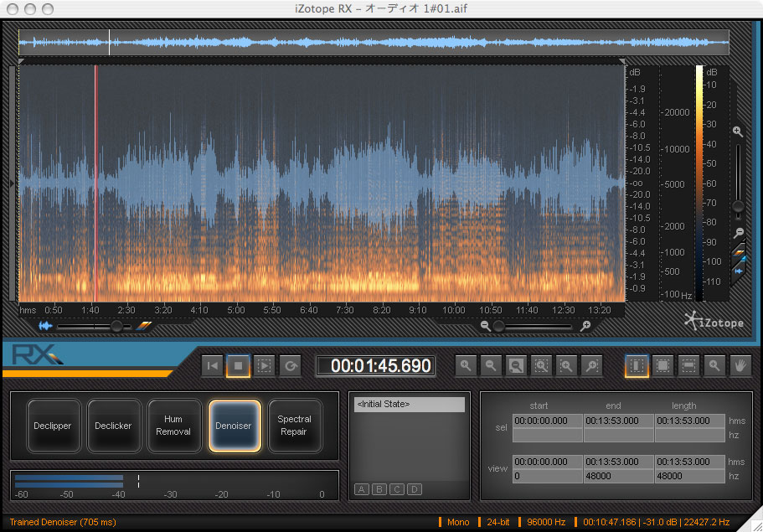Image resolution: width=763 pixels, height=532 pixels.
Task: Click the view end time field
Action: pyautogui.click(x=618, y=462)
